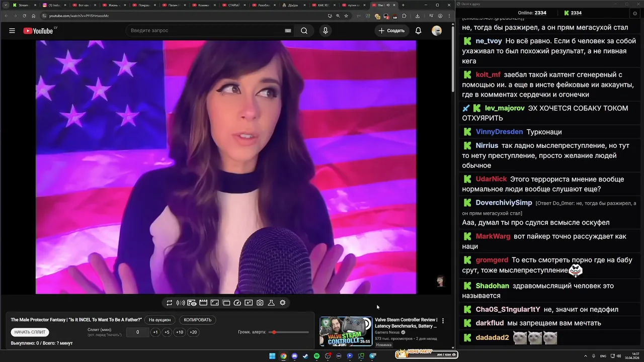644x362 pixels.
Task: Click the dashed-window icon in player toolbar
Action: (x=226, y=303)
